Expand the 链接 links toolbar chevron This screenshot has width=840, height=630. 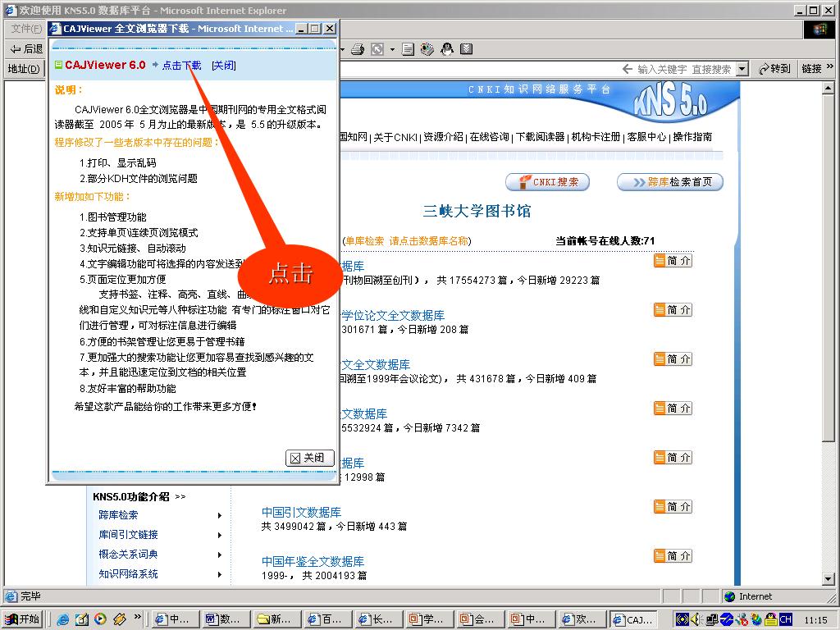point(830,67)
